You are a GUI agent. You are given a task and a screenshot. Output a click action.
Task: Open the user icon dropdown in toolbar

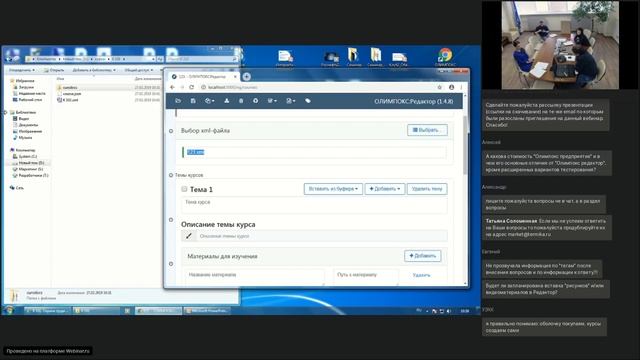coord(290,101)
